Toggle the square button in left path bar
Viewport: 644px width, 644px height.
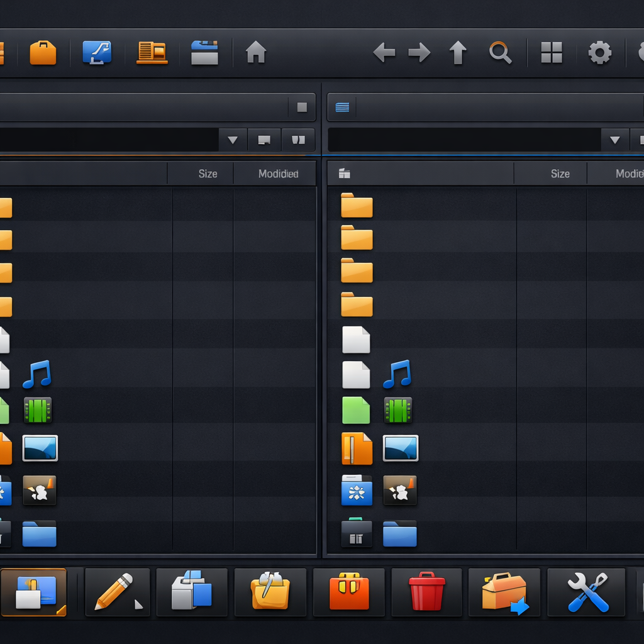[x=302, y=108]
